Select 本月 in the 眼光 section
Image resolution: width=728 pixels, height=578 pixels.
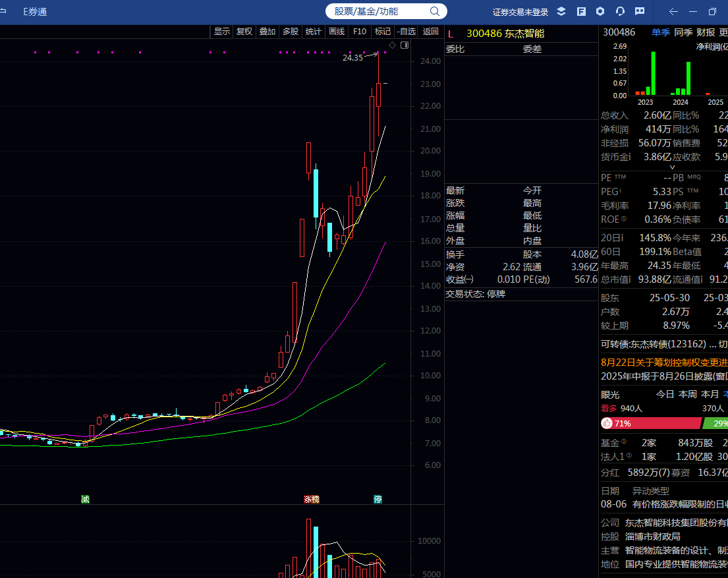(x=710, y=395)
